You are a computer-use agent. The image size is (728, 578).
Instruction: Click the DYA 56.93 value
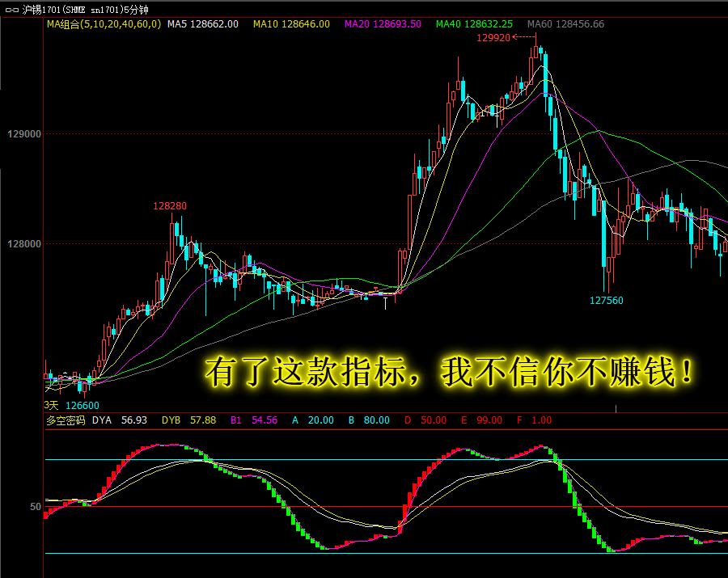(120, 420)
